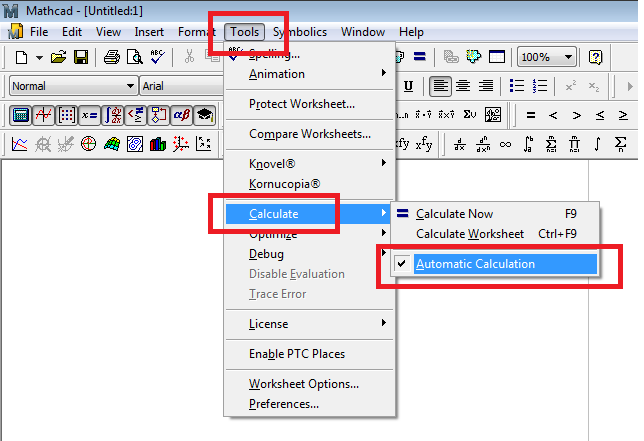Image resolution: width=644 pixels, height=441 pixels.
Task: Insert the infinity symbol
Action: 506,145
